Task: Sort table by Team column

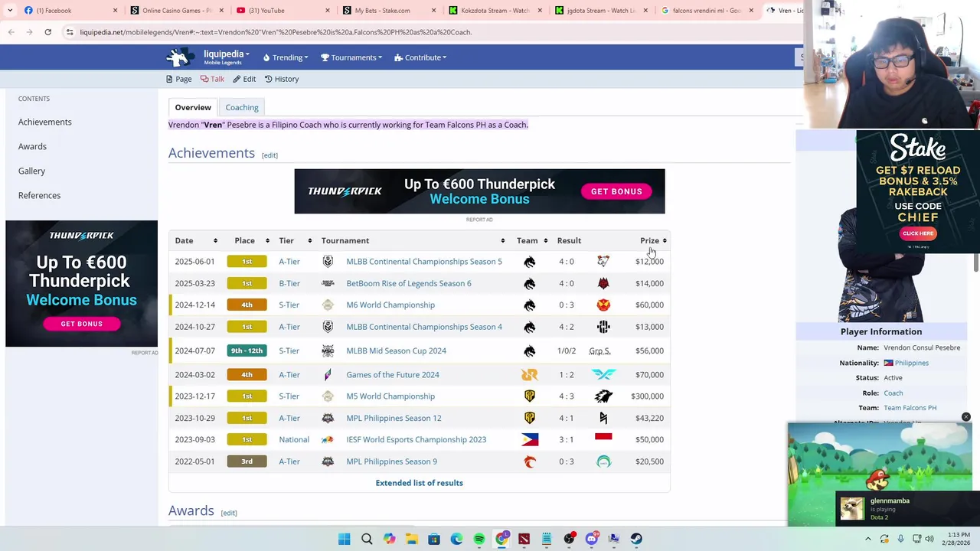Action: pyautogui.click(x=531, y=240)
